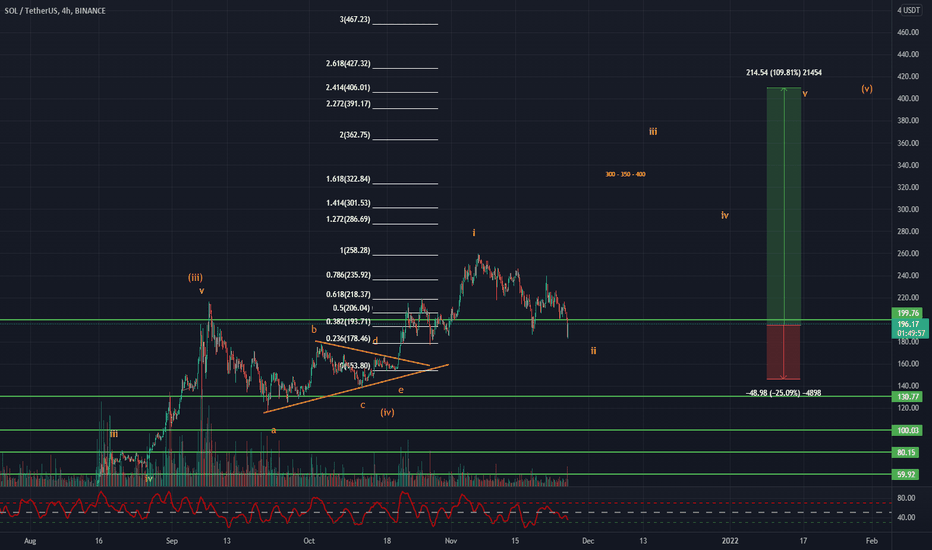The width and height of the screenshot is (932, 550).
Task: Select wave label 'i' above November high
Action: tap(474, 232)
